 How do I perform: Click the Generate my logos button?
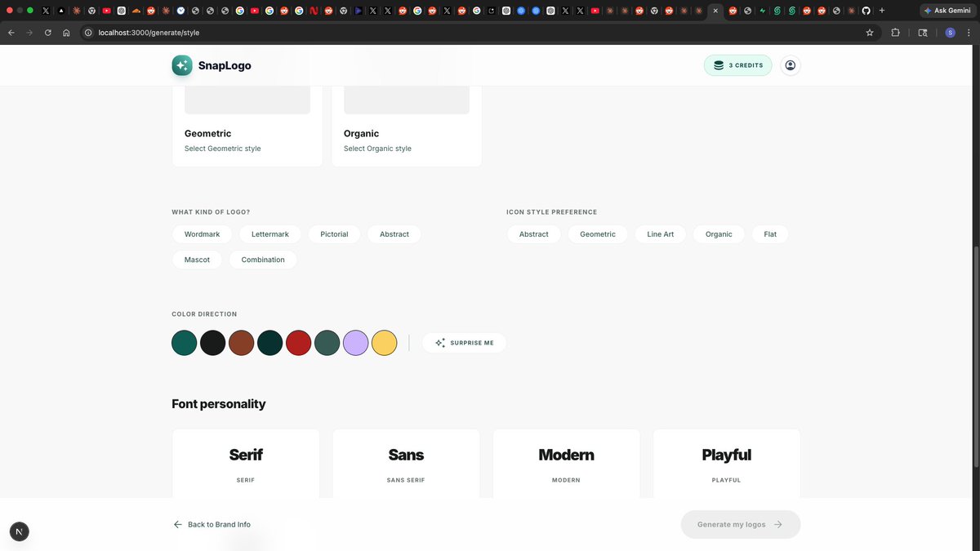(x=741, y=525)
